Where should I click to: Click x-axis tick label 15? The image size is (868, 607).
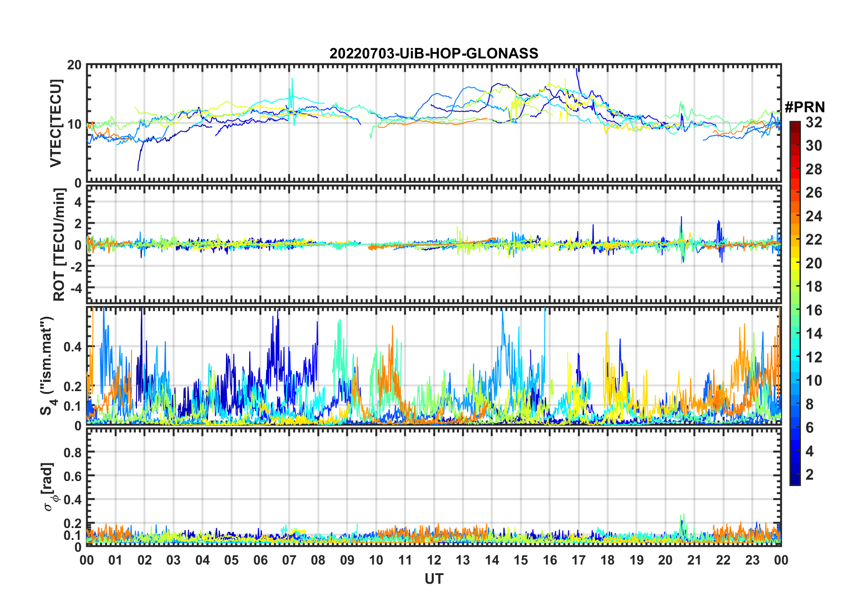[x=521, y=560]
